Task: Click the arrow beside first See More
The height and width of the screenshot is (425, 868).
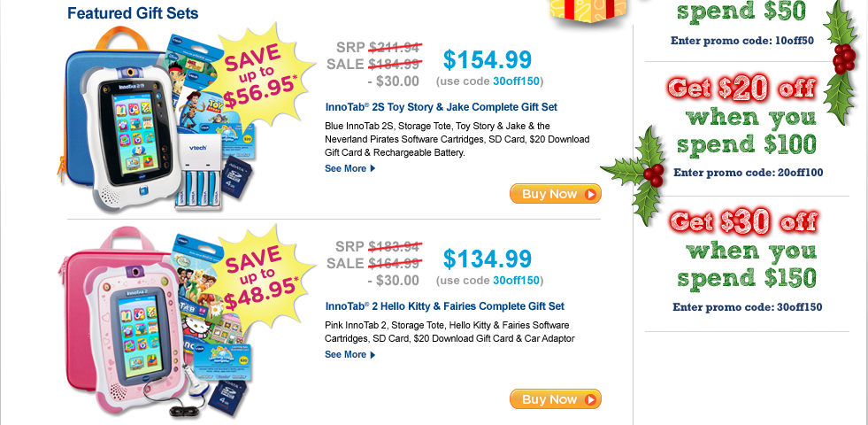Action: tap(373, 168)
